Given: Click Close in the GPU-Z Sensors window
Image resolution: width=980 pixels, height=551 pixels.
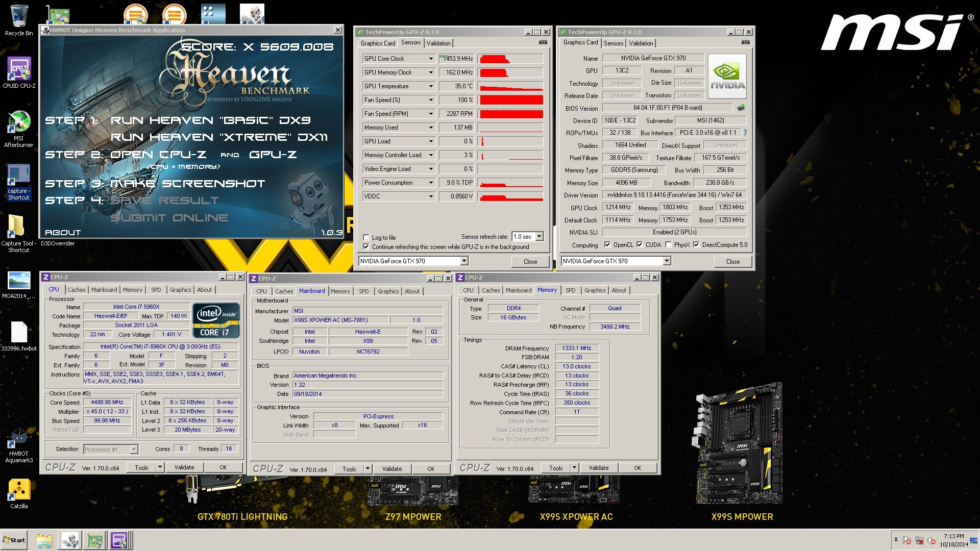Looking at the screenshot, I should pos(530,262).
